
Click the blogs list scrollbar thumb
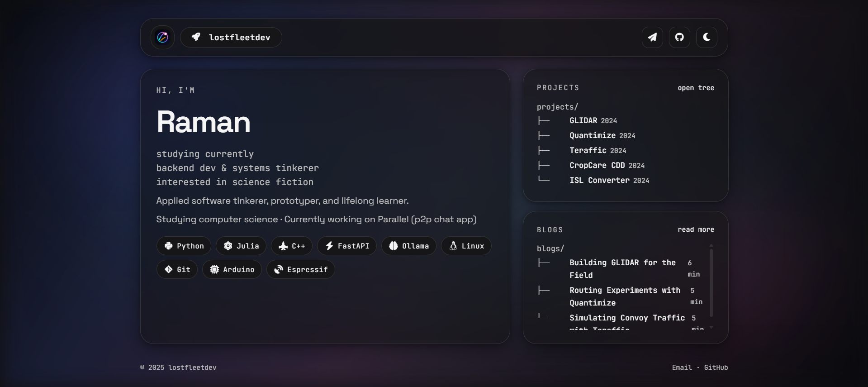point(711,282)
